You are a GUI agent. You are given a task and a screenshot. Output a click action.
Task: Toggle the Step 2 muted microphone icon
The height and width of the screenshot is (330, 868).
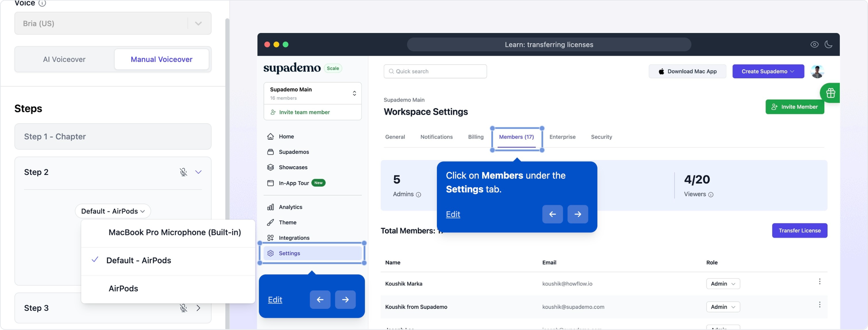[184, 172]
